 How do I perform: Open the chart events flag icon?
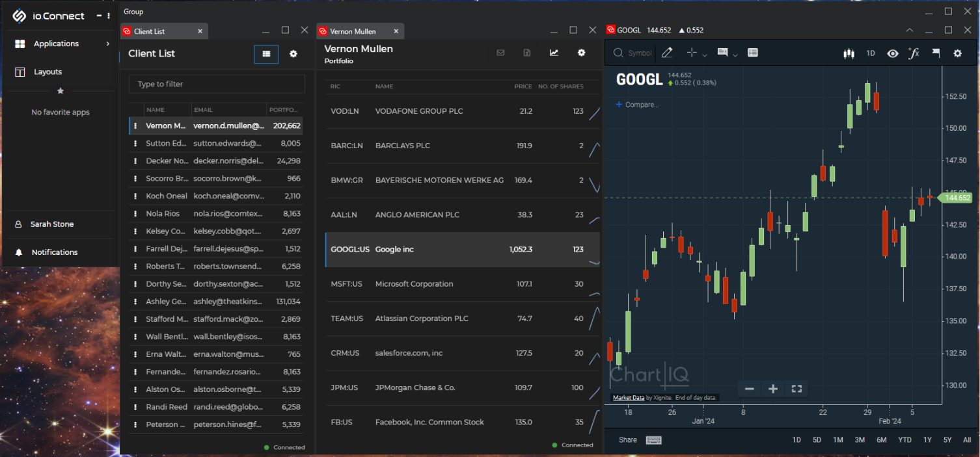[x=936, y=53]
